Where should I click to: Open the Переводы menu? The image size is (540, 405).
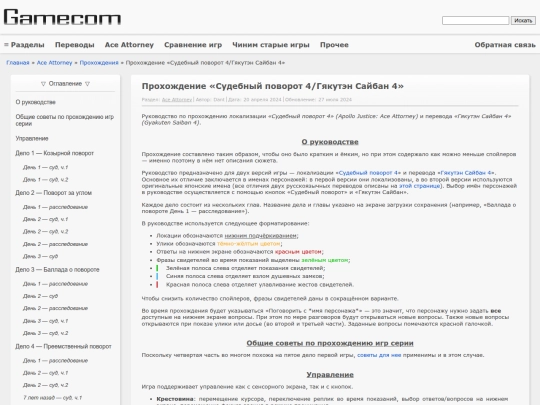click(x=75, y=45)
